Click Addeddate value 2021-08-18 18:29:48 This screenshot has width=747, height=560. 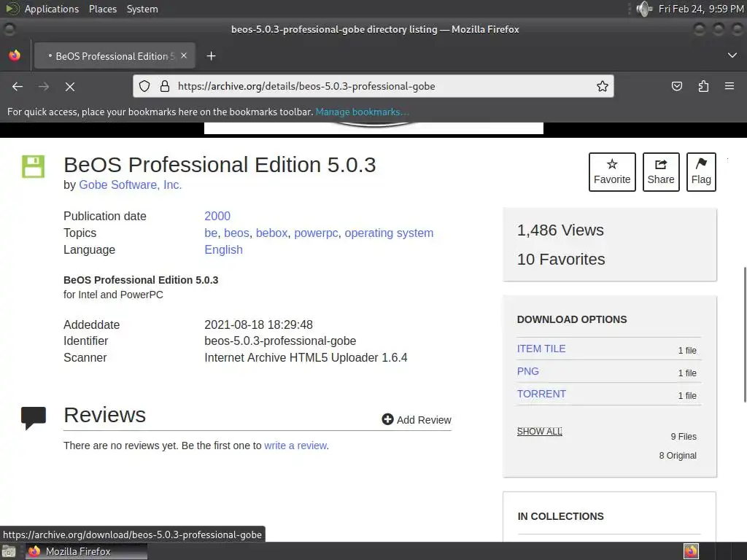tap(259, 324)
